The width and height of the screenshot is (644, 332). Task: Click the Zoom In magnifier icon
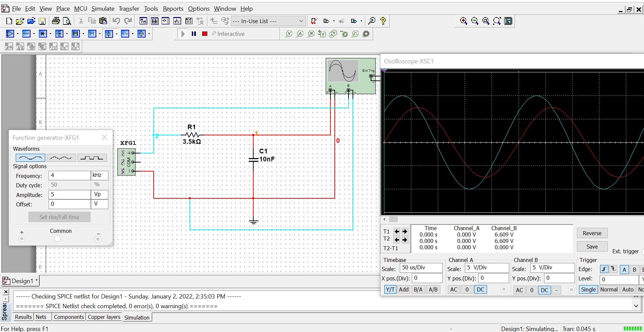click(x=464, y=21)
